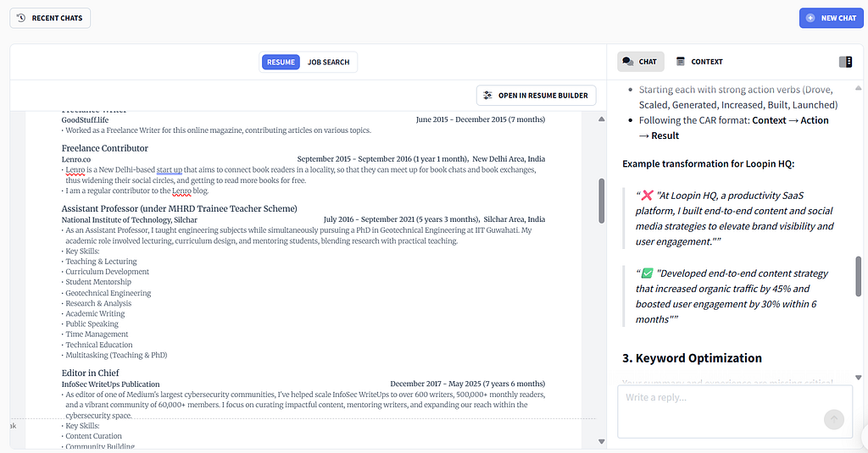
Task: Click the chat pane scroll-down arrow
Action: (858, 378)
